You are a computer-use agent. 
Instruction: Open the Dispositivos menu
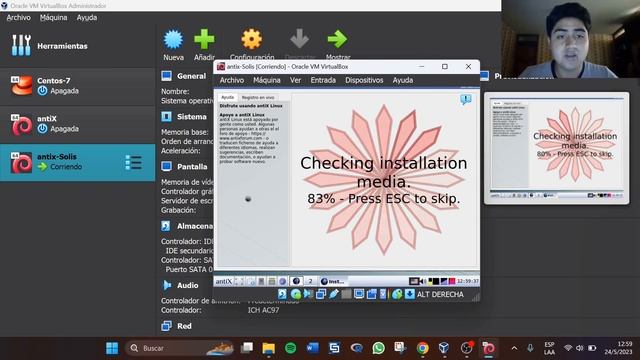pyautogui.click(x=364, y=80)
